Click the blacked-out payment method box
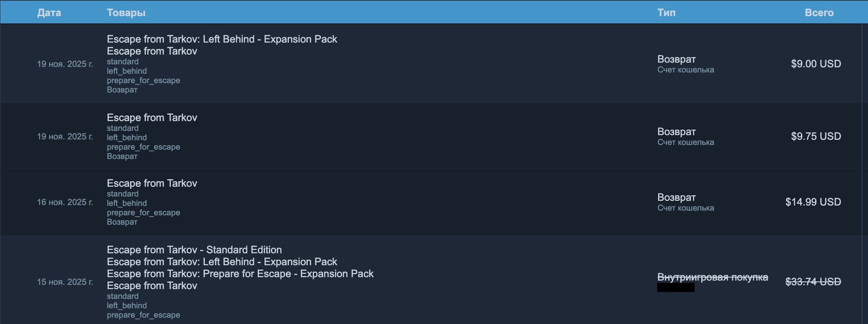Screen dimensions: 868x324 coord(676,287)
